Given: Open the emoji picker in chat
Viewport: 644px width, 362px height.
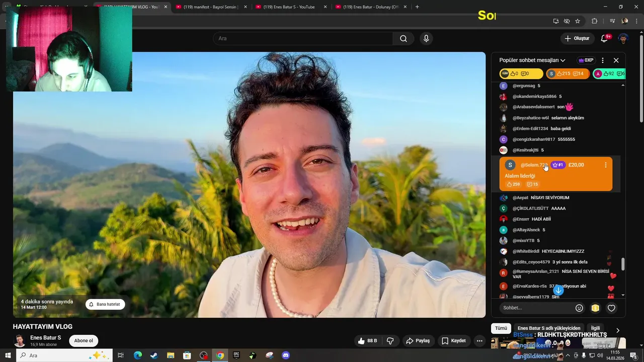Looking at the screenshot, I should (x=579, y=308).
